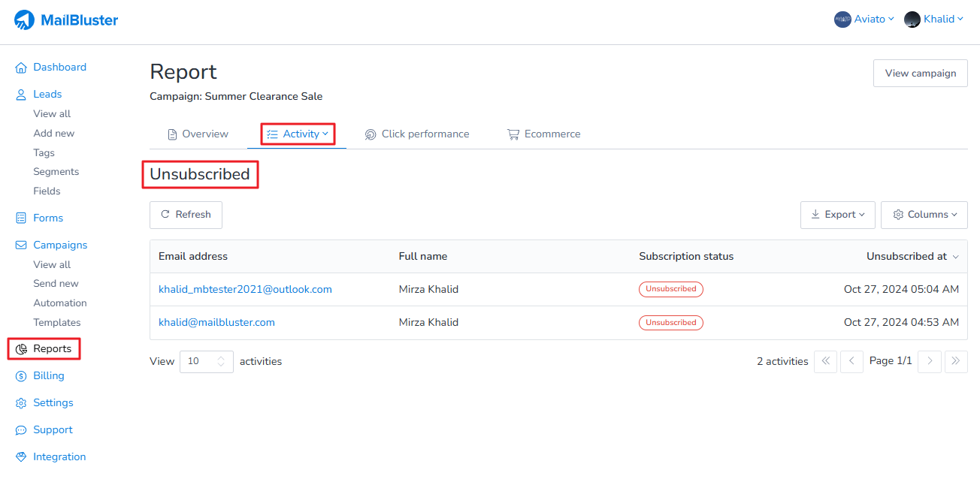The height and width of the screenshot is (485, 980).
Task: Click the Billing dollar icon
Action: (21, 376)
